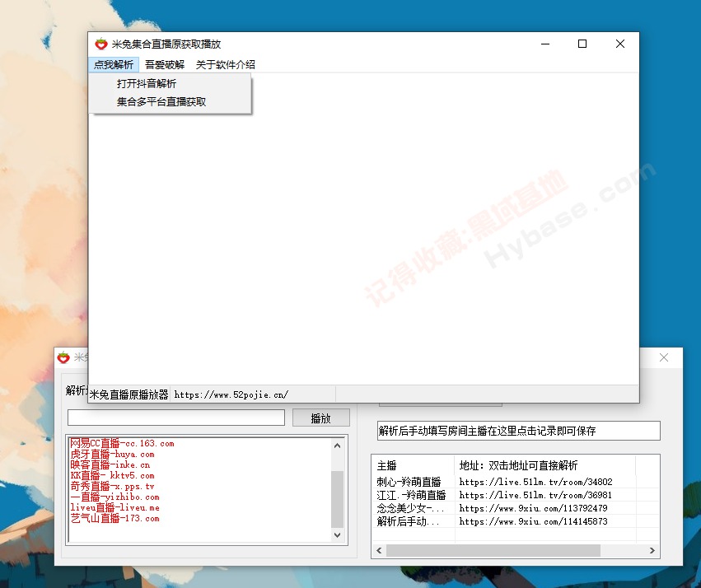This screenshot has height=588, width=701.
Task: Select the 江江.-羚萌直播 row
Action: (411, 495)
